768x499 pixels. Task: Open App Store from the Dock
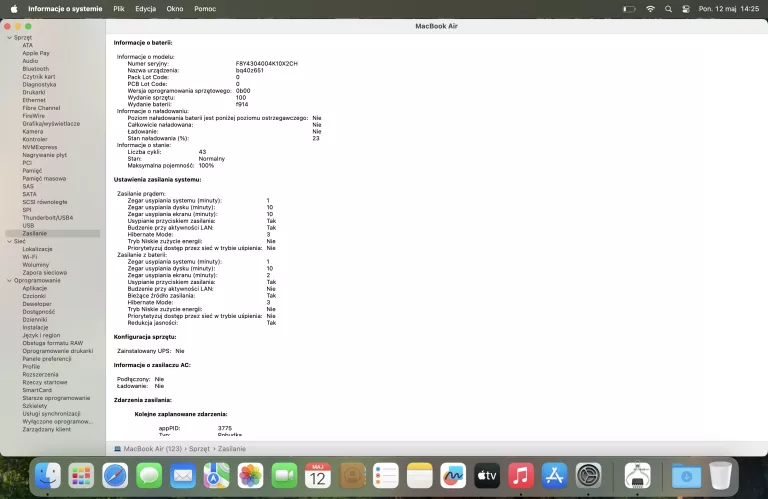[554, 475]
